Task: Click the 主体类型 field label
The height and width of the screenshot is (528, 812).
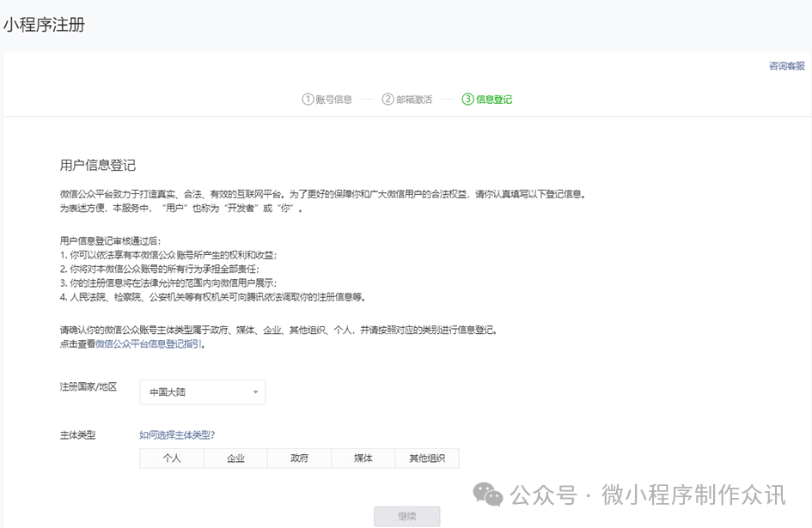Action: [77, 434]
